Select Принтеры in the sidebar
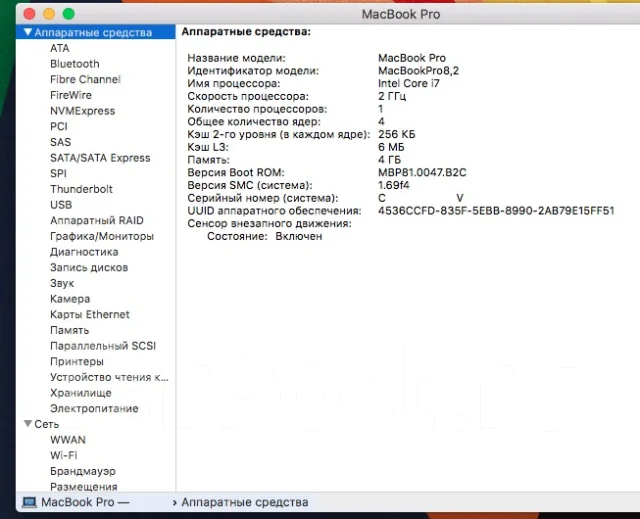This screenshot has height=519, width=640. click(x=77, y=362)
